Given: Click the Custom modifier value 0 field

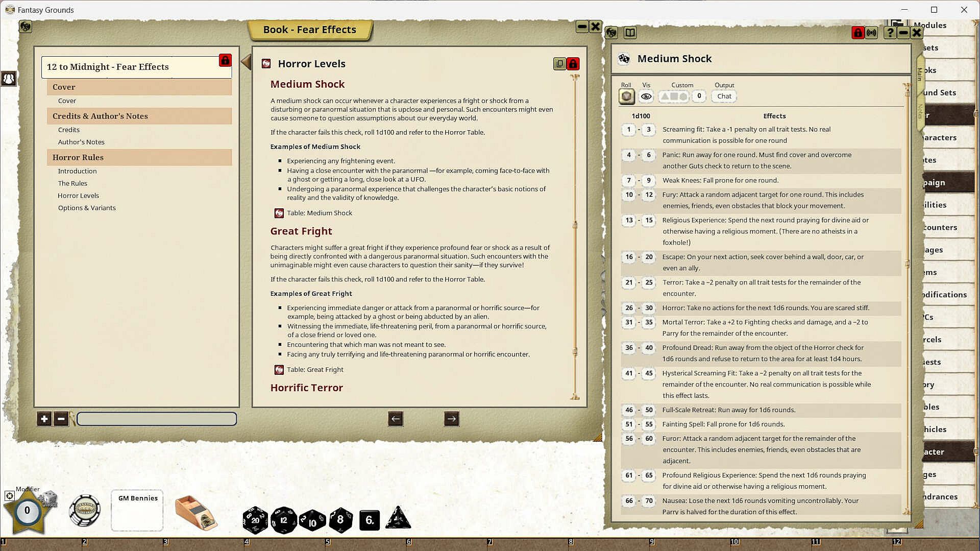Looking at the screenshot, I should pyautogui.click(x=699, y=96).
